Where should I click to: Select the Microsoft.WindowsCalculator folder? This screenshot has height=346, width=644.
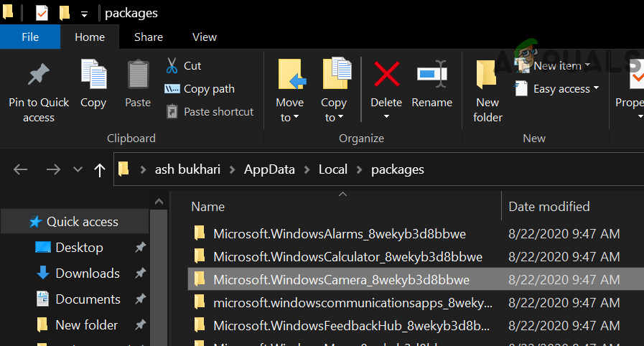(347, 256)
